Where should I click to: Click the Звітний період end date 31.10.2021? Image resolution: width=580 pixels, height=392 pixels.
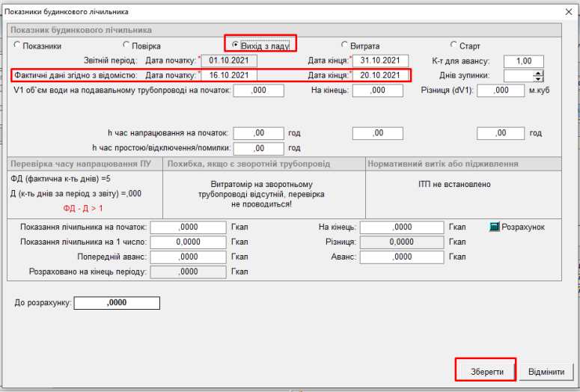click(381, 61)
